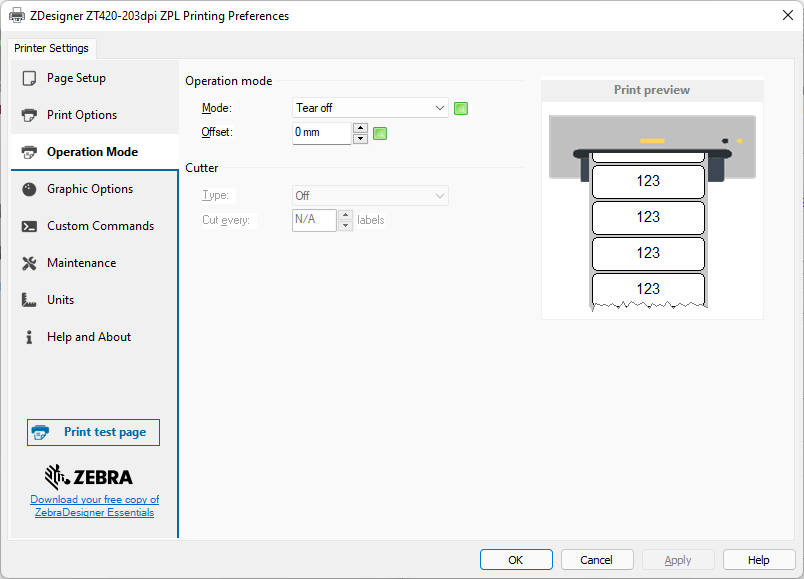Click the Print Options printer icon

pos(29,115)
